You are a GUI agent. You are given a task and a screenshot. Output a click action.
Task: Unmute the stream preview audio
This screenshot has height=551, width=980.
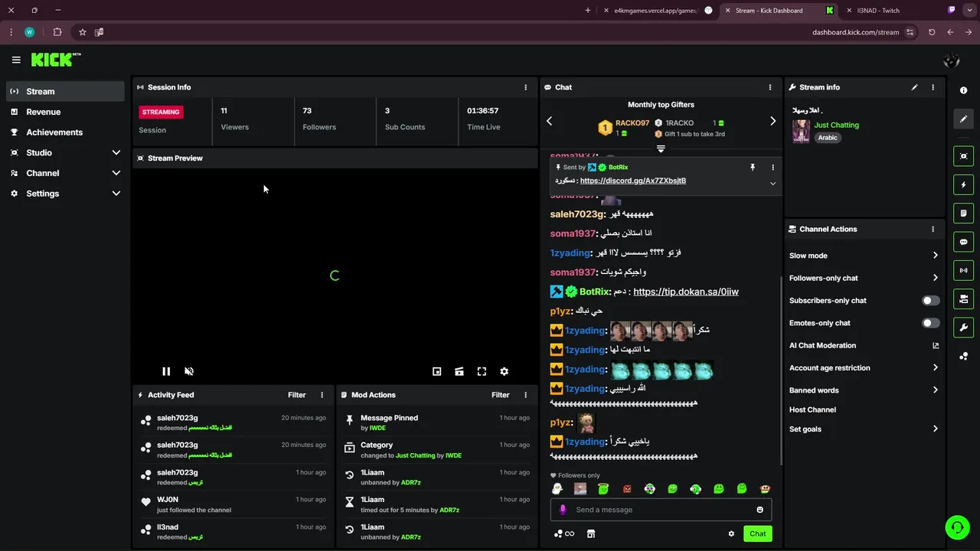click(189, 371)
